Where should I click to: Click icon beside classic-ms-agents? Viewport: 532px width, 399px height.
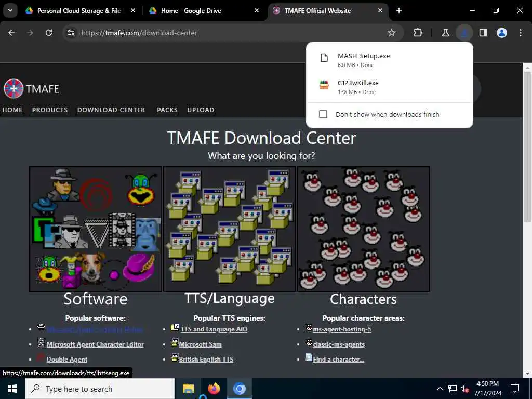pos(309,343)
